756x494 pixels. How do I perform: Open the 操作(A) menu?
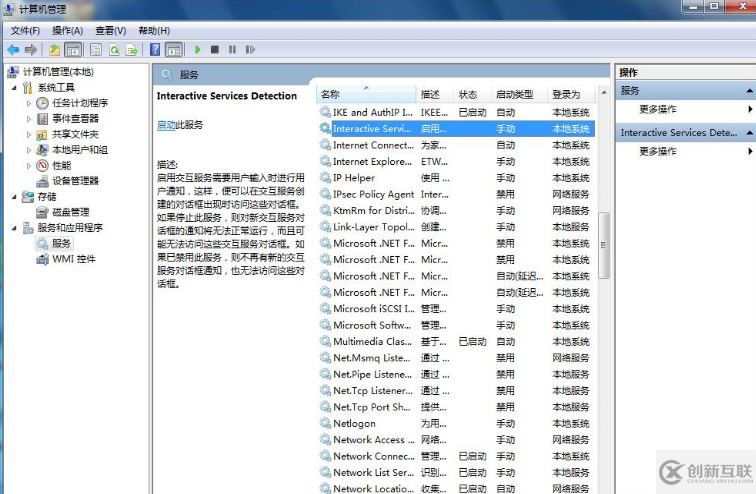[x=68, y=31]
